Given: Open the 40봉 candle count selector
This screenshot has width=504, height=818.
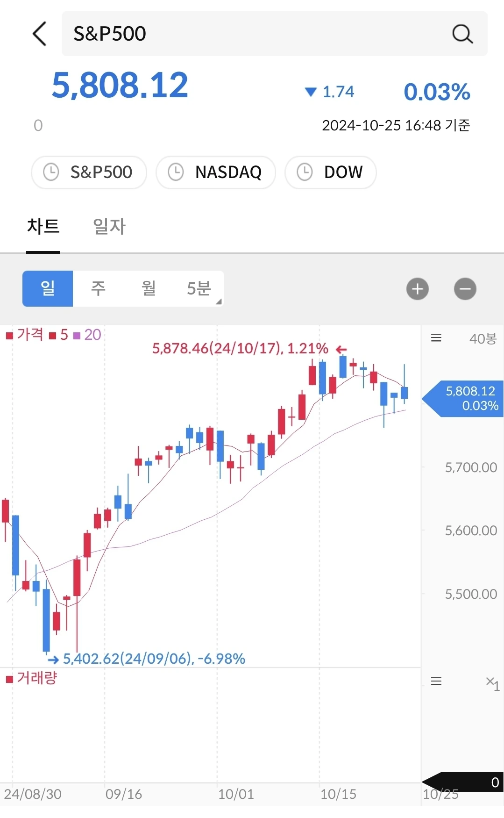Looking at the screenshot, I should tap(483, 338).
